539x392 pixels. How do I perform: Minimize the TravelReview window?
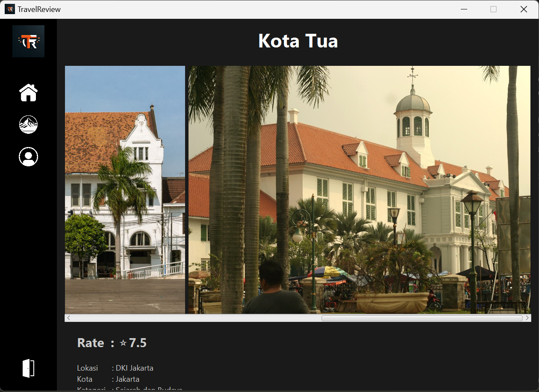click(x=464, y=9)
